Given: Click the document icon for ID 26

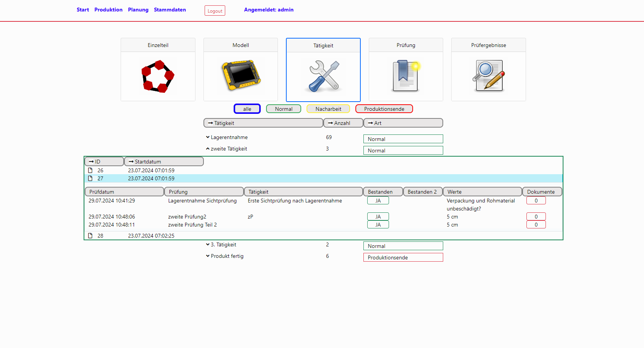Looking at the screenshot, I should 90,170.
